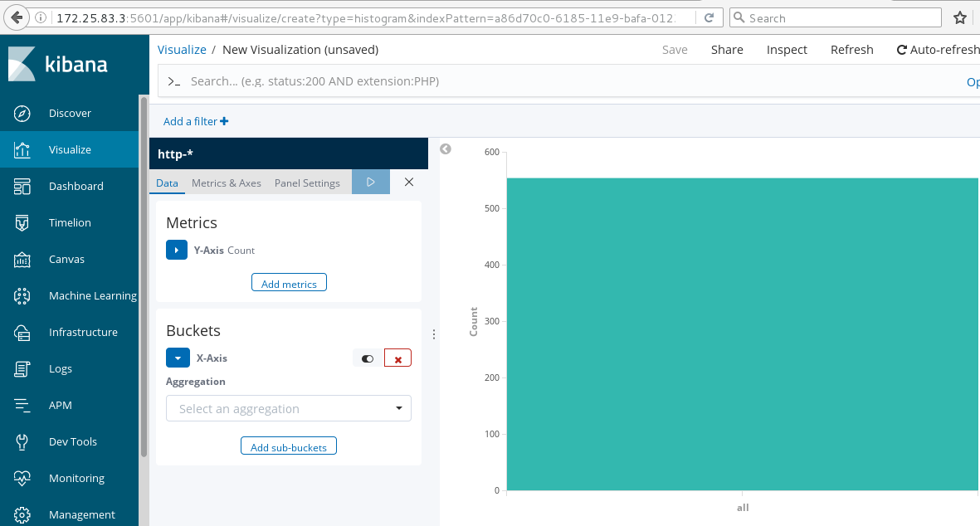The image size is (980, 526).
Task: Open the Select an aggregation dropdown
Action: pos(289,408)
